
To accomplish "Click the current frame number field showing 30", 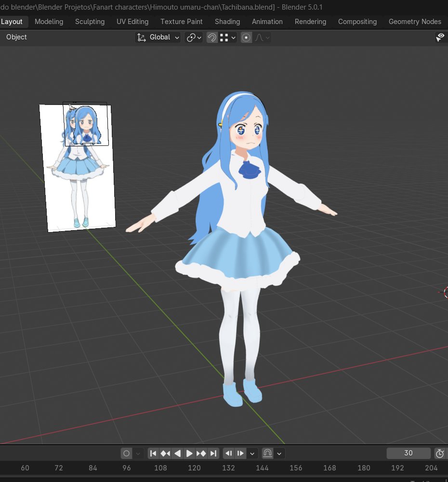I will tap(408, 453).
